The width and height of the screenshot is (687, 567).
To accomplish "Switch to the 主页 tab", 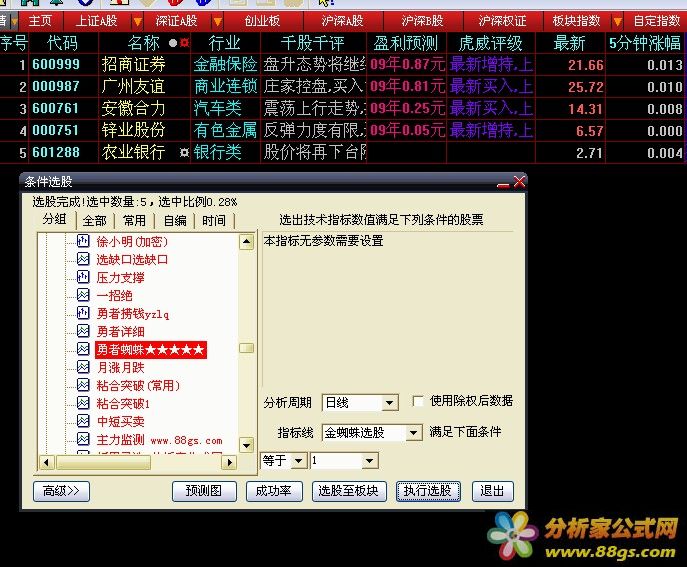I will pos(40,21).
